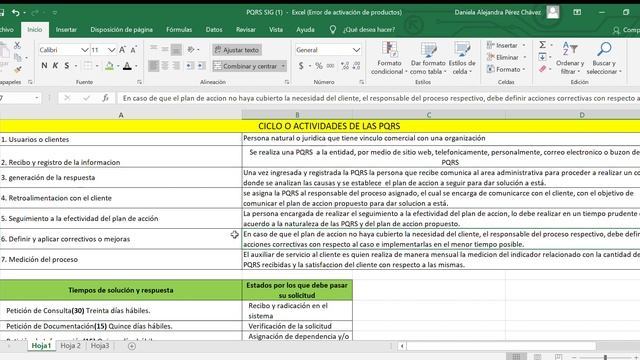Open the Formato cells menu
The height and width of the screenshot is (360, 640).
[x=506, y=69]
